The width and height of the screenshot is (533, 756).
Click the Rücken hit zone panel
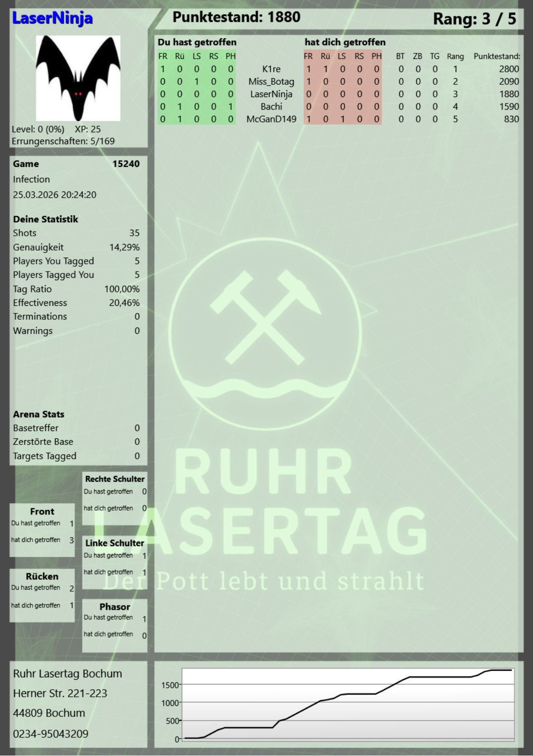click(x=42, y=595)
